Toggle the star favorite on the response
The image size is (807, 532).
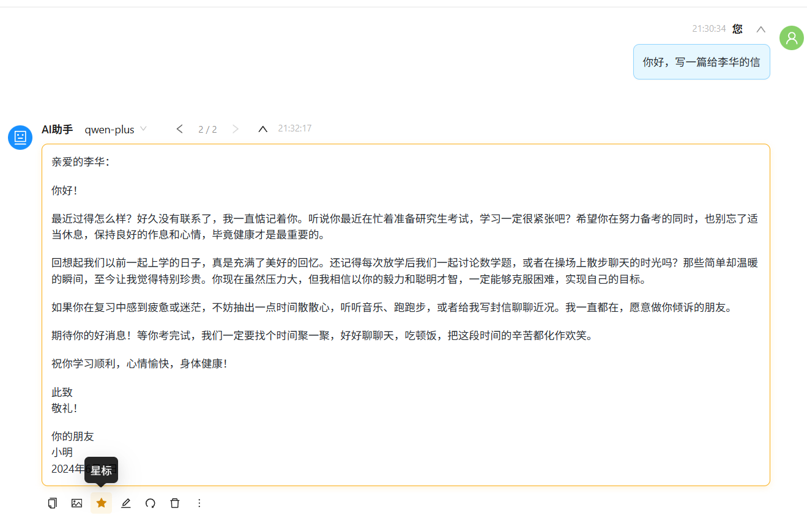pyautogui.click(x=101, y=503)
